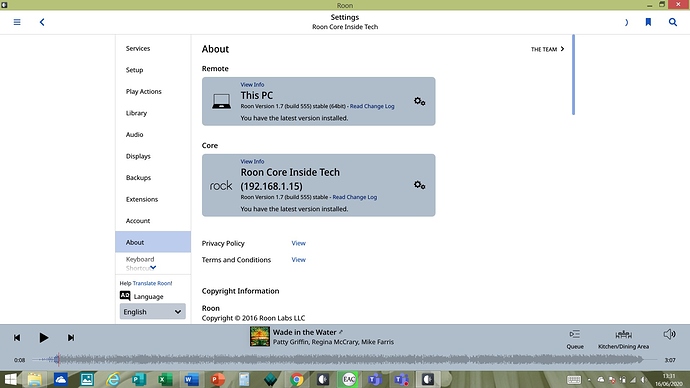This screenshot has height=388, width=690.
Task: Open the volume speaker icon
Action: tap(669, 334)
